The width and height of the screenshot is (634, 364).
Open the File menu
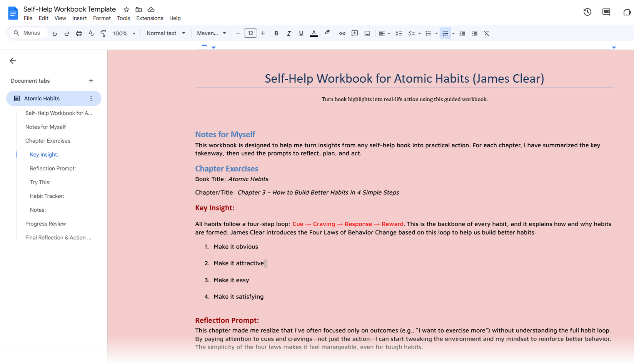[28, 18]
